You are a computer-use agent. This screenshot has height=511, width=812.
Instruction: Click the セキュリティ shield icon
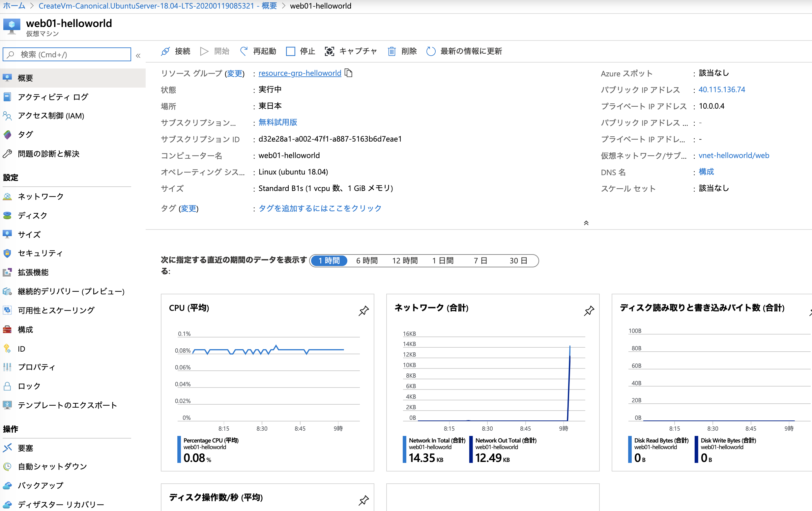7,253
